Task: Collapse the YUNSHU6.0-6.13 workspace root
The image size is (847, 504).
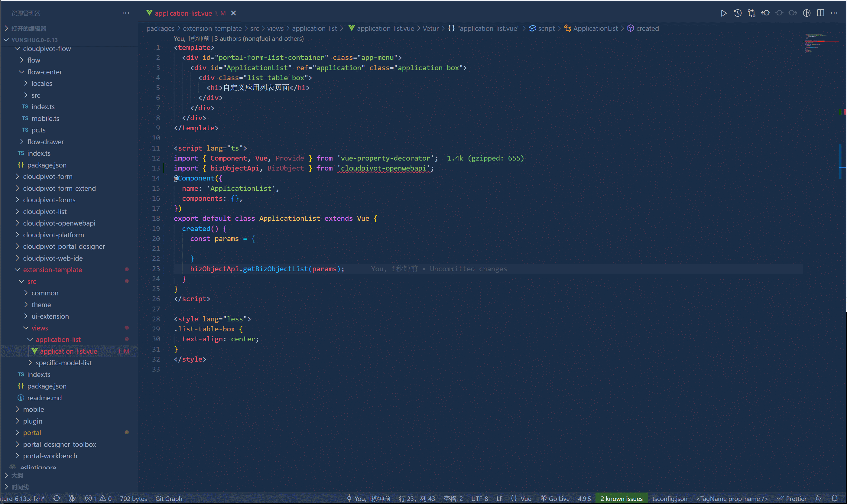Action: click(69, 40)
